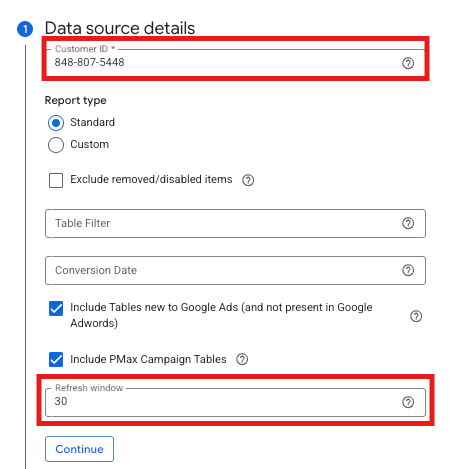Image resolution: width=451 pixels, height=469 pixels.
Task: Click the PMax Campaign Tables help icon
Action: (x=242, y=359)
